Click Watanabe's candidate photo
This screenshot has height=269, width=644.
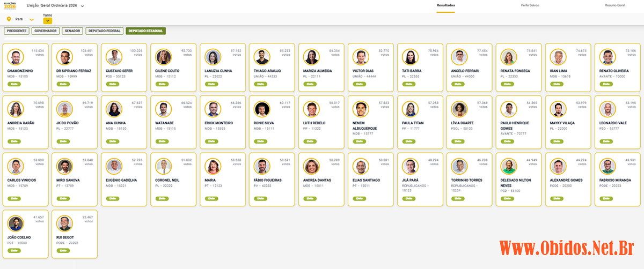(163, 109)
